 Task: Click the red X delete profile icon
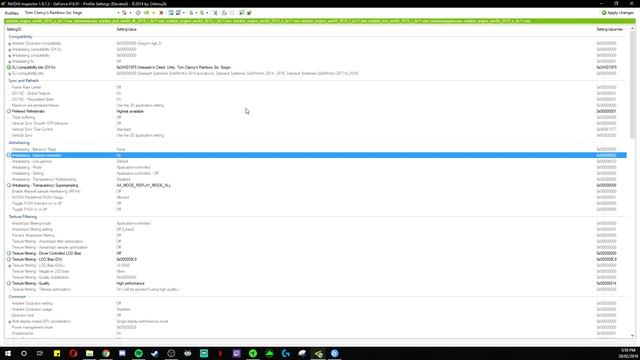click(x=161, y=13)
